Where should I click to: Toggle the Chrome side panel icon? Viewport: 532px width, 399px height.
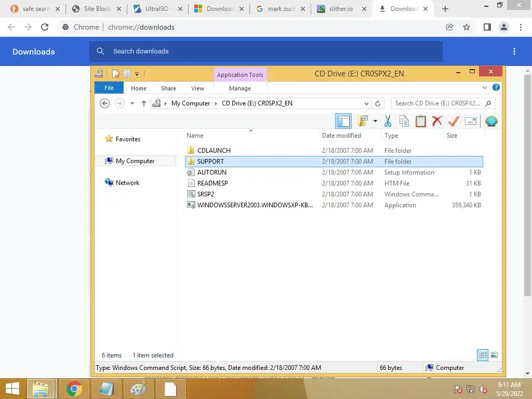click(487, 27)
